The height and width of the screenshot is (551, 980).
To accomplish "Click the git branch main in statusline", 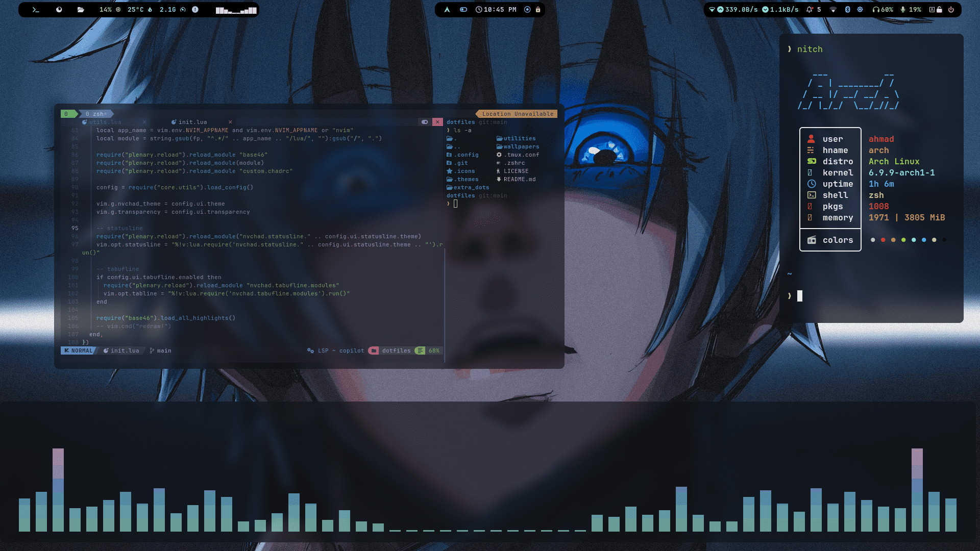I will (161, 350).
